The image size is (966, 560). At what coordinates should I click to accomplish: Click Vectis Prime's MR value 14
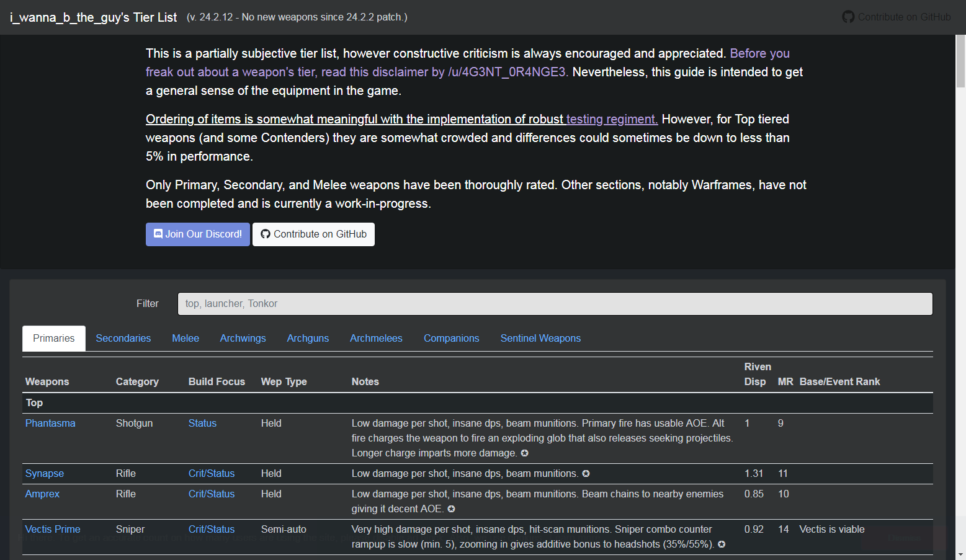pyautogui.click(x=784, y=530)
